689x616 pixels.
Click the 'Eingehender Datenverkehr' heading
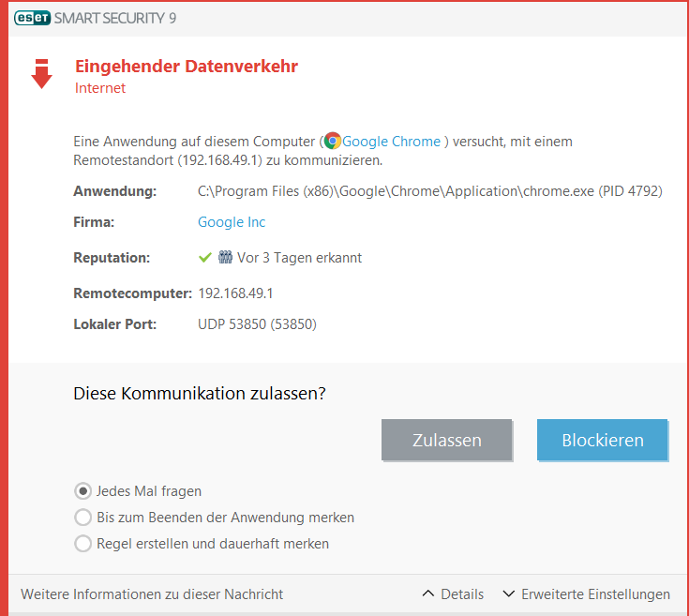187,67
